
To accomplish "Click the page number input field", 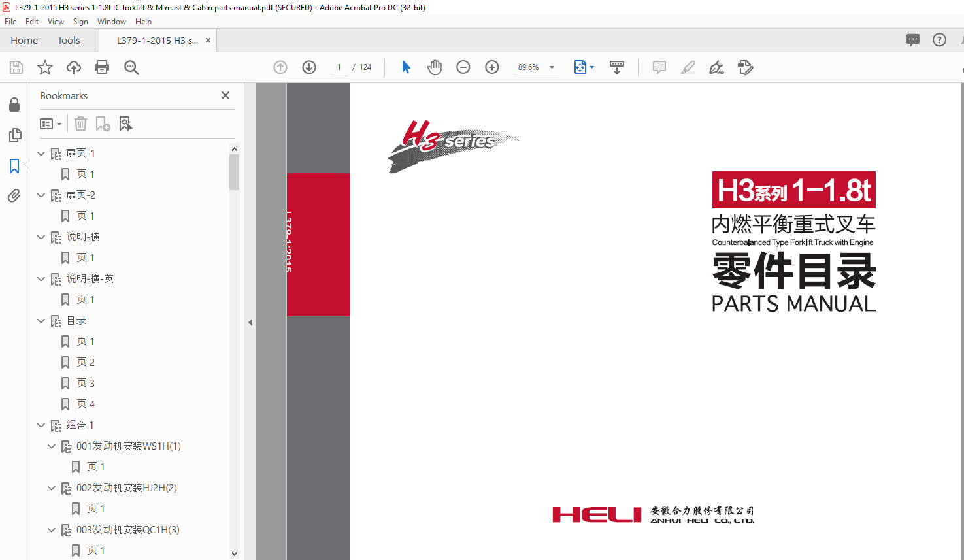I will pyautogui.click(x=339, y=67).
